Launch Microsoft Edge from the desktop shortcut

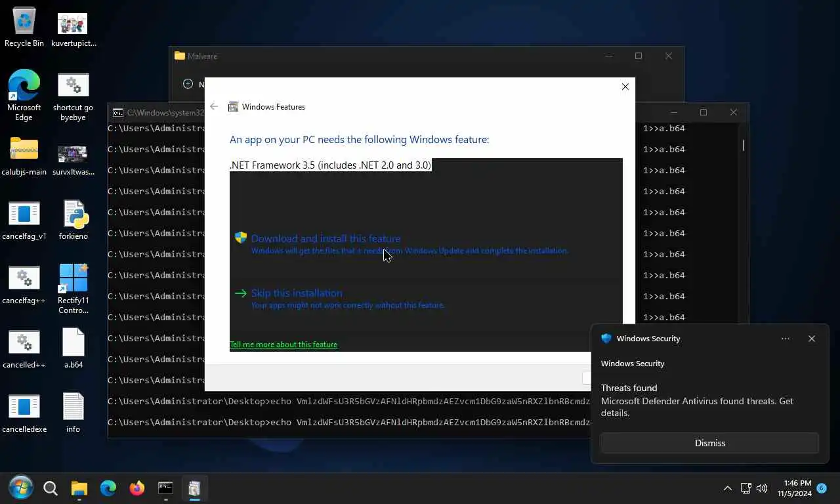coord(24,95)
